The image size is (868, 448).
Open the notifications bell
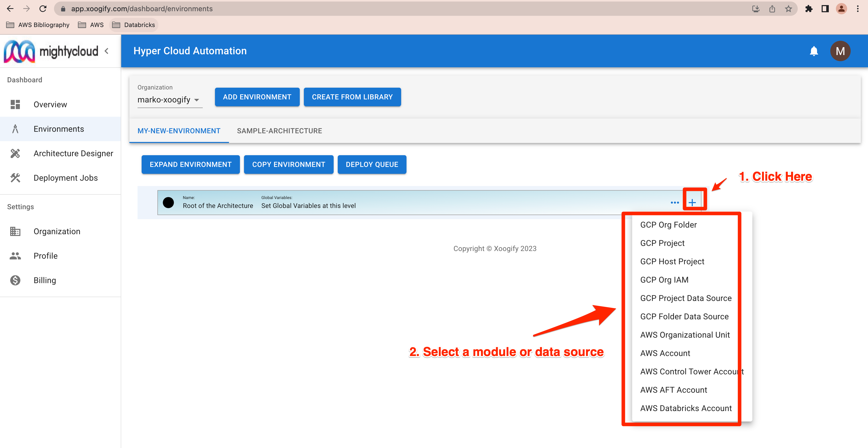click(813, 51)
